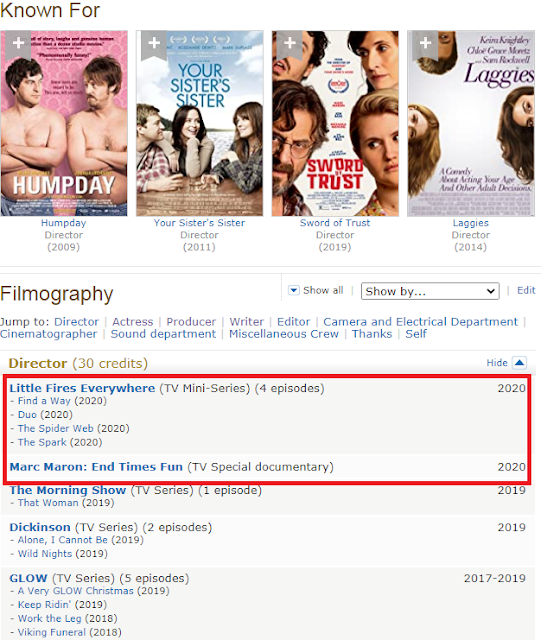Jump to the Producer section
Viewport: 541px width, 640px height.
[x=191, y=322]
